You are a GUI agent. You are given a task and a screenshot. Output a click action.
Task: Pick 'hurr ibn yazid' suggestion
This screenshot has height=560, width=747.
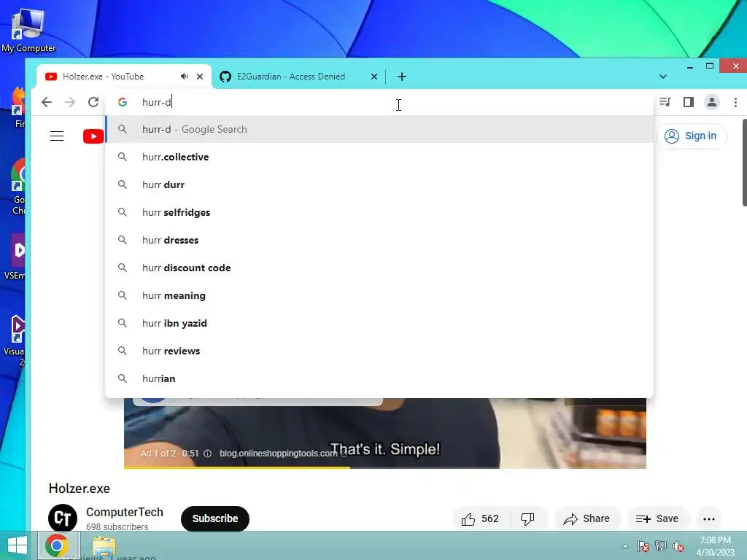pos(379,323)
